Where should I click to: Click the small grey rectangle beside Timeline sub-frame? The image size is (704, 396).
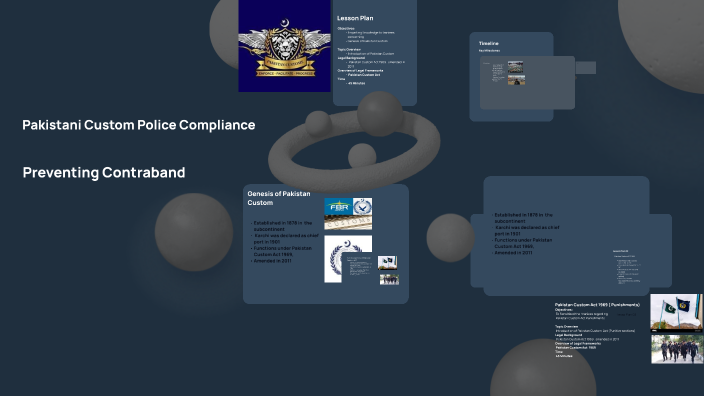[585, 68]
